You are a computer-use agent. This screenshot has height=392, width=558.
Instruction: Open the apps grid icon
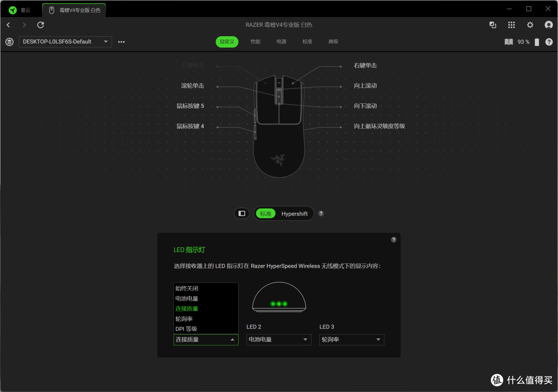click(x=512, y=25)
